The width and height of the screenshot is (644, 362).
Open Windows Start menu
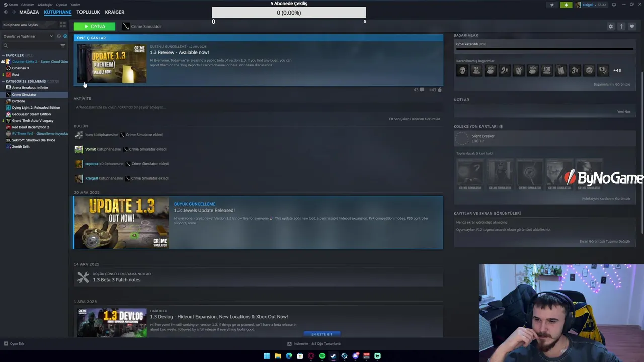(x=267, y=356)
